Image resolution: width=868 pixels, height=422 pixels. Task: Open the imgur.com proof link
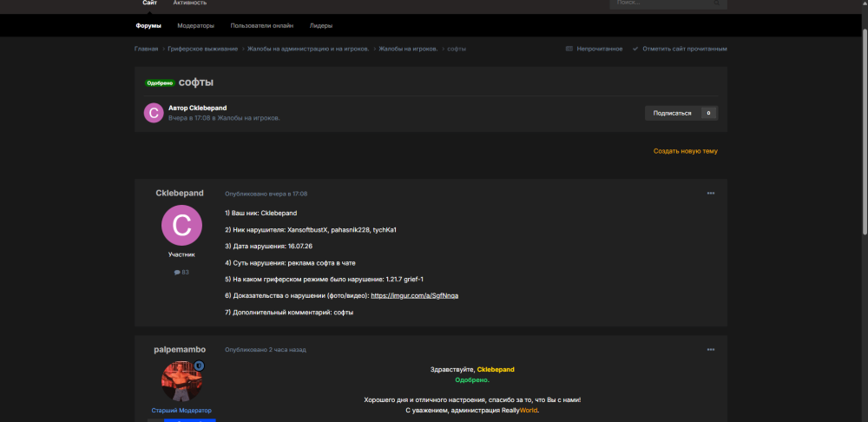click(415, 296)
